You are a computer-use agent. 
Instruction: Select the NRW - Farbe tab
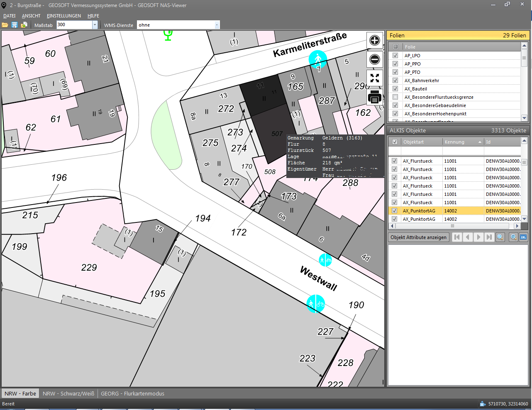point(20,393)
